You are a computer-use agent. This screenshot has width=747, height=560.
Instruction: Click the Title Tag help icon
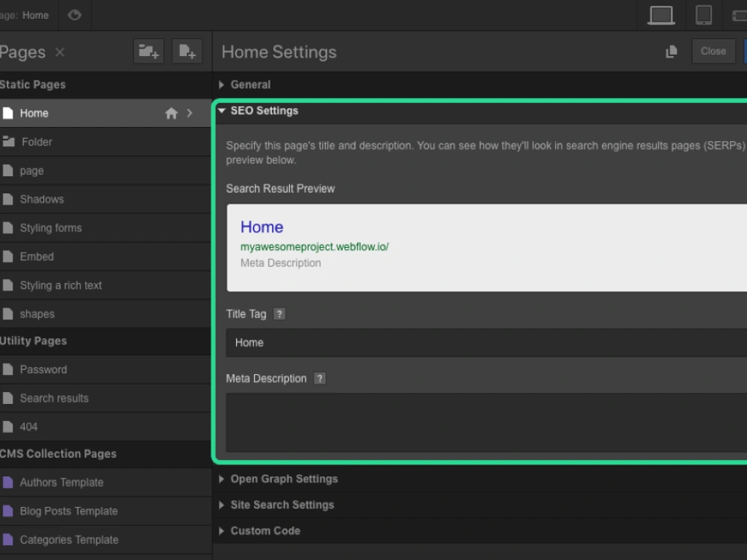279,314
